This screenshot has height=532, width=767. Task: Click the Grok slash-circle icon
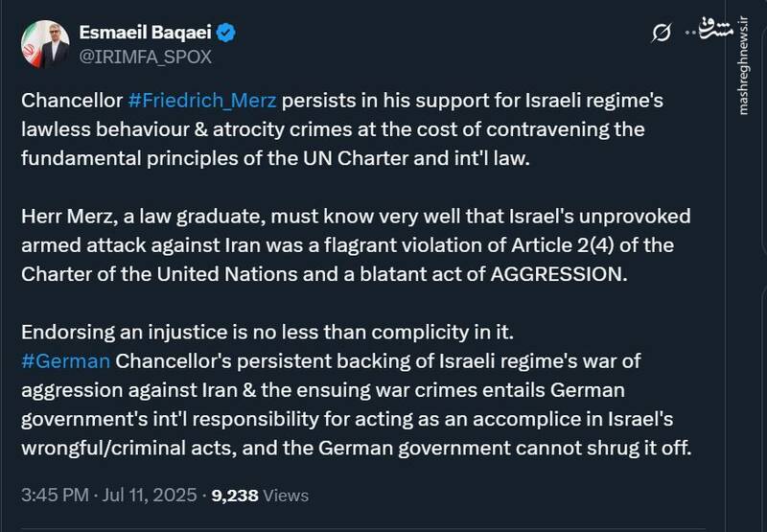[x=661, y=34]
